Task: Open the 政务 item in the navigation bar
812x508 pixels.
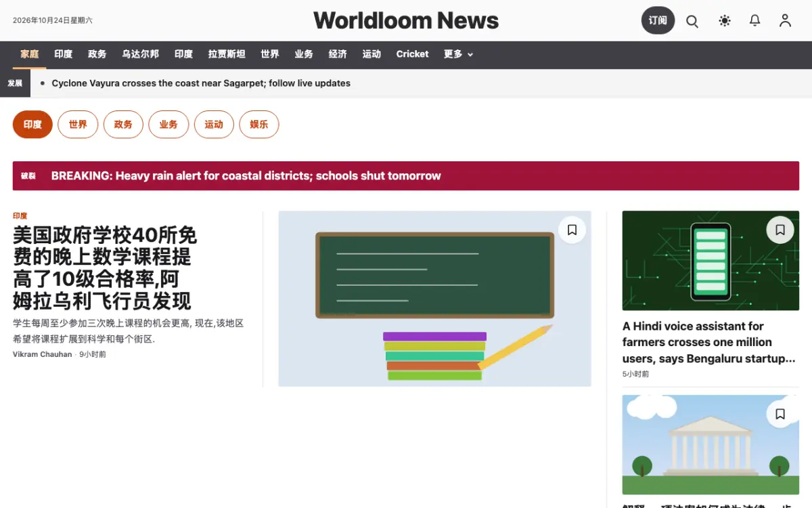Action: 97,54
